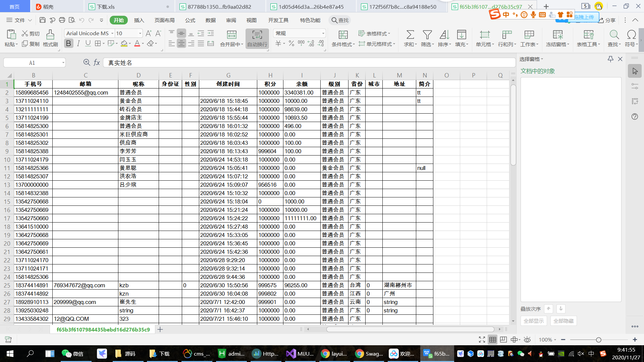Image resolution: width=644 pixels, height=362 pixels.
Task: Click the zoom slider handle
Action: (x=598, y=340)
